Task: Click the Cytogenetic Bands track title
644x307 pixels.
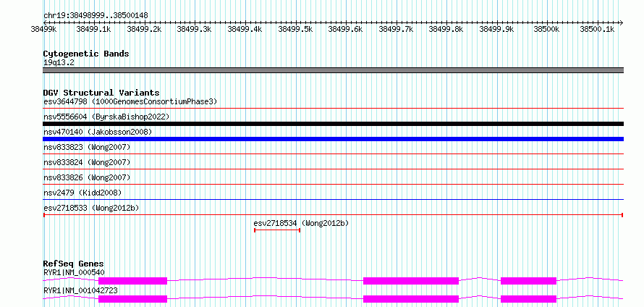Action: click(86, 54)
